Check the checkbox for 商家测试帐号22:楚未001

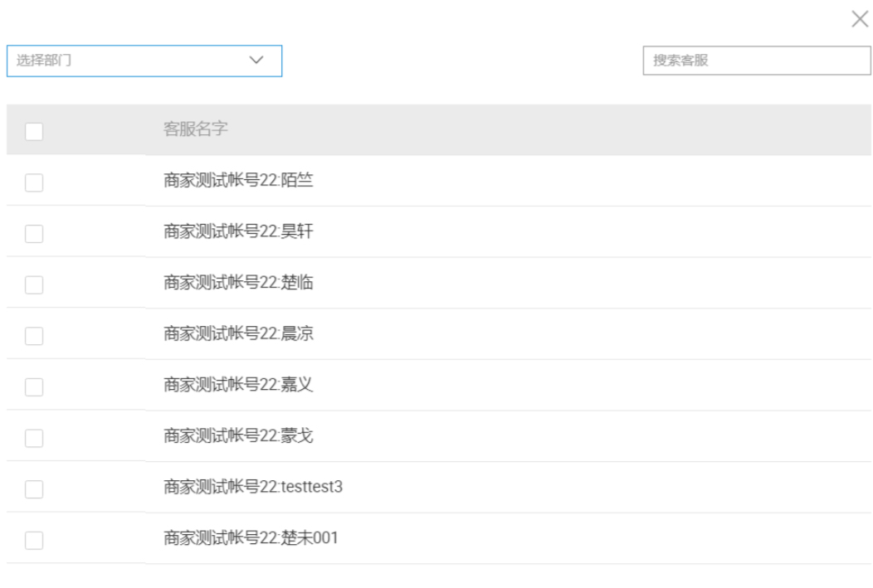[34, 538]
